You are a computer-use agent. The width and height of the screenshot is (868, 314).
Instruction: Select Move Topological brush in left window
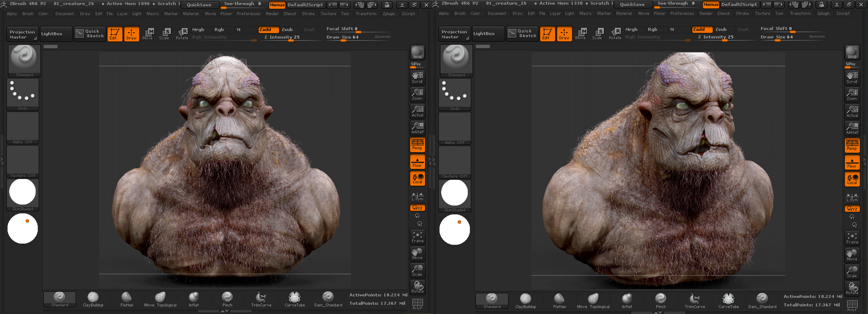click(x=160, y=299)
